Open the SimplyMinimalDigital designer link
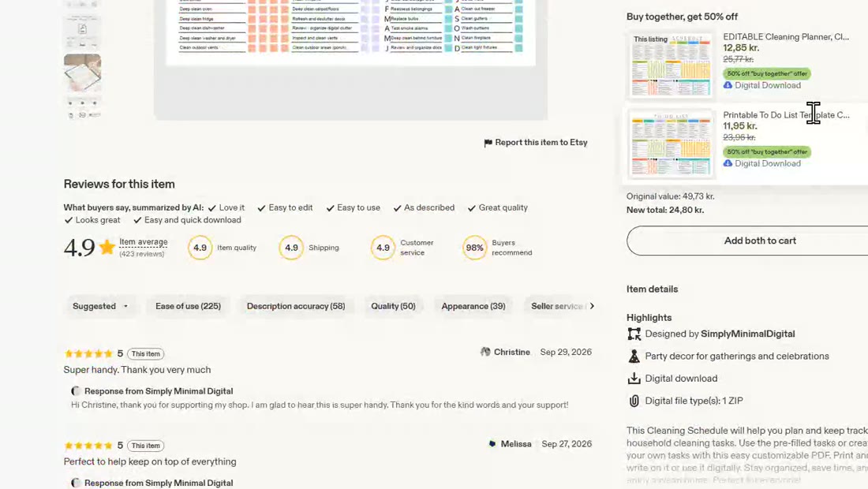The width and height of the screenshot is (868, 489). (748, 334)
